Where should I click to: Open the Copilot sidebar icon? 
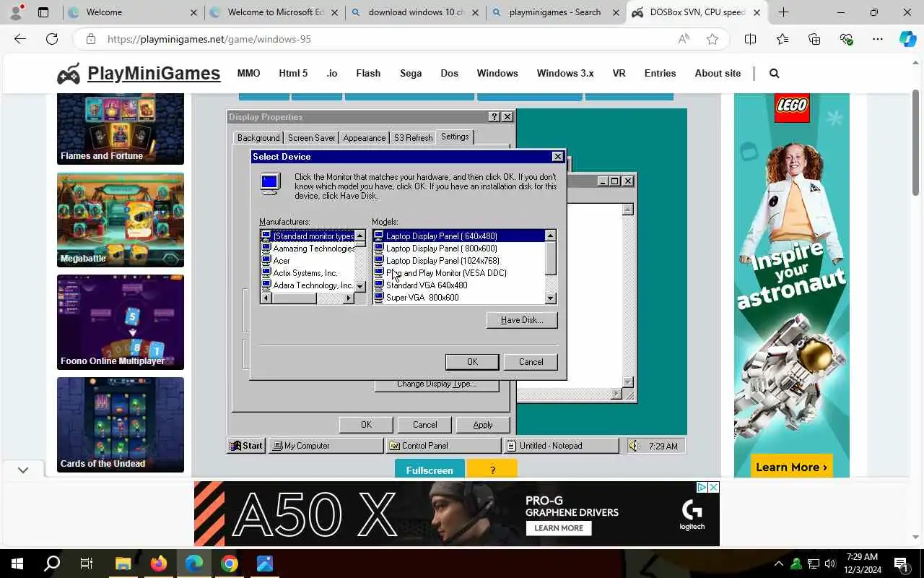[x=907, y=39]
